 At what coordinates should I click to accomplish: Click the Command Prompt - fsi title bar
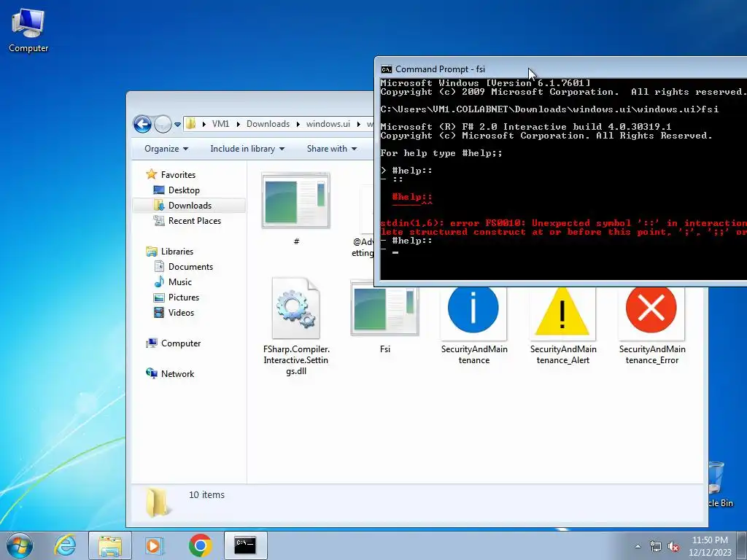coord(562,69)
